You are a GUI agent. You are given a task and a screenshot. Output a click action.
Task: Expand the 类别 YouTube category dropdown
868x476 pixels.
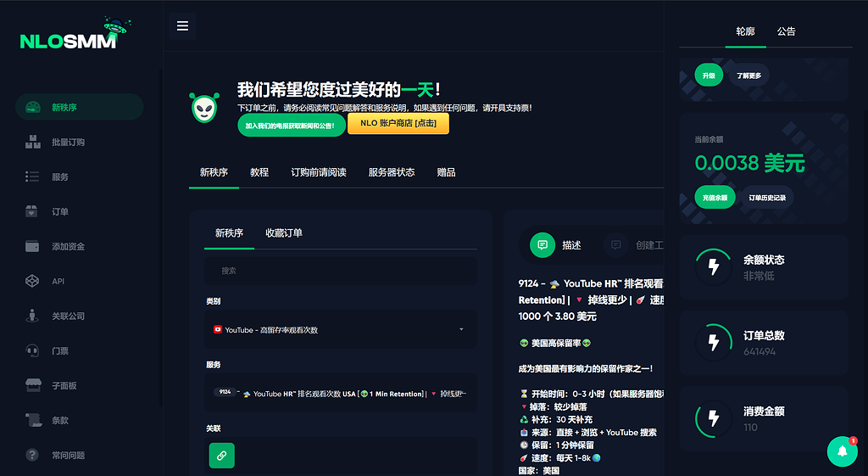[341, 330]
